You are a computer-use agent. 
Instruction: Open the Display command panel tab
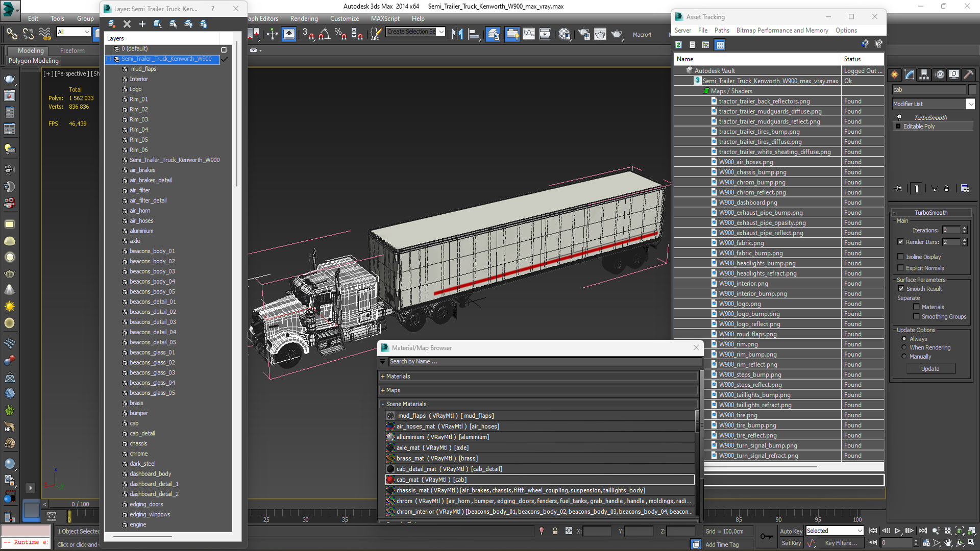[954, 74]
